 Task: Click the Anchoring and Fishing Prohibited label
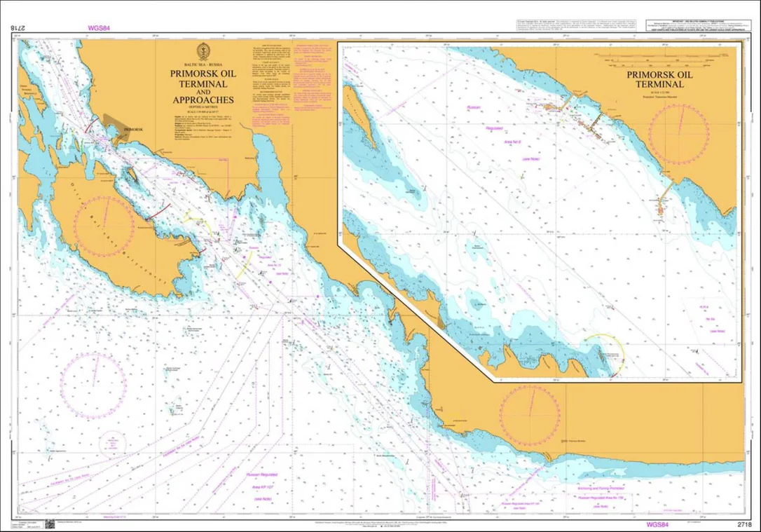[601, 488]
